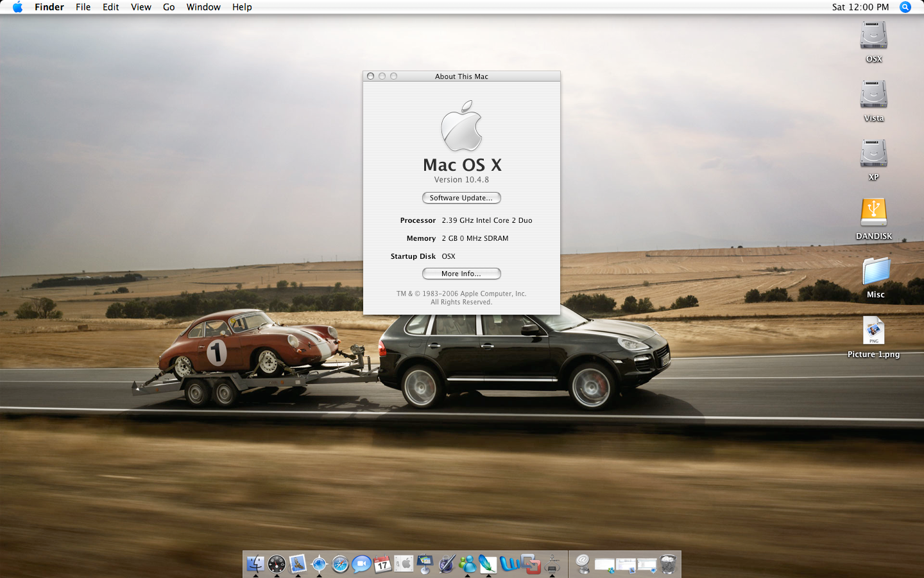Launch Keynote podium icon in Dock
924x578 pixels.
(x=425, y=564)
